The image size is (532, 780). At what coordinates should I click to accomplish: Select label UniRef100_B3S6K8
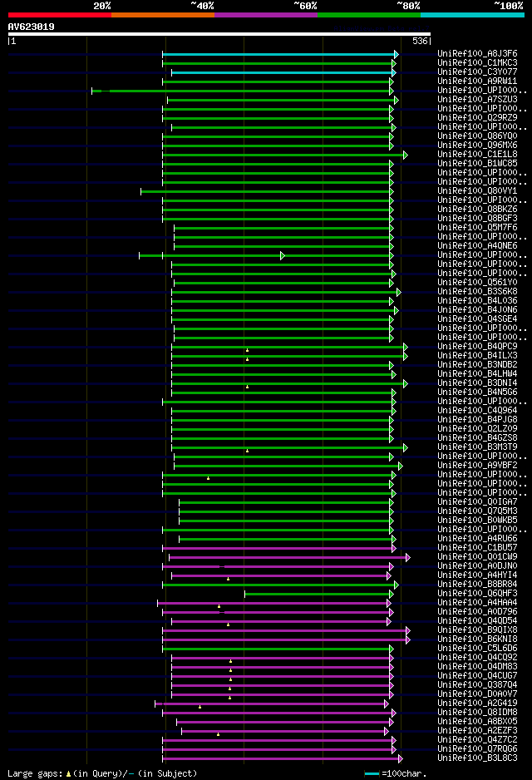[x=477, y=291]
